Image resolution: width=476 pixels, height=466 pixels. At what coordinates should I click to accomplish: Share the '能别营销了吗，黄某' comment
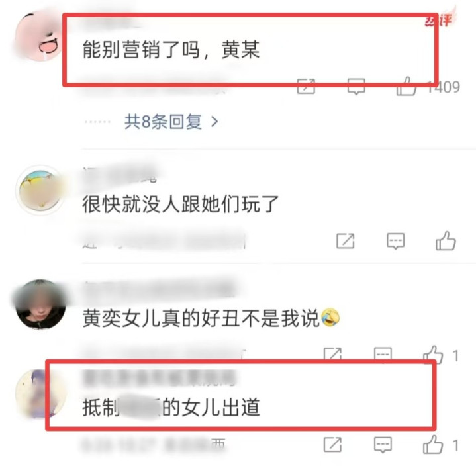306,87
